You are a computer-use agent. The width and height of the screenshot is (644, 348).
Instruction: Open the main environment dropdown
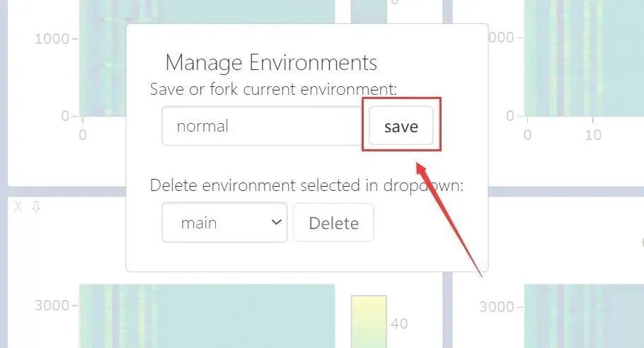pos(224,222)
